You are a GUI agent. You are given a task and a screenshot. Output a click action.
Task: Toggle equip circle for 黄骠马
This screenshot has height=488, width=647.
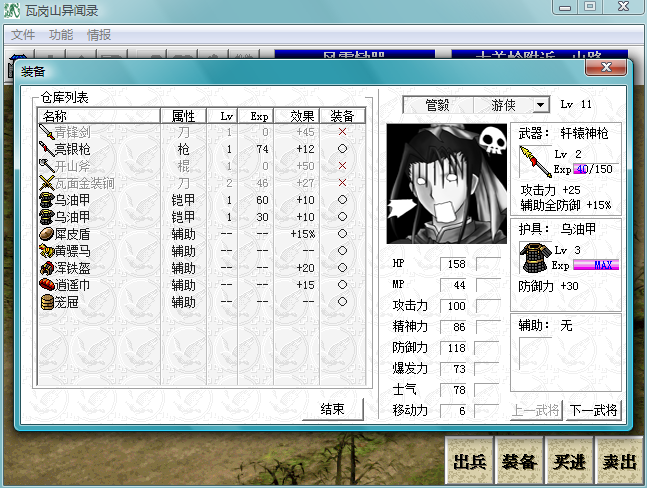(342, 250)
